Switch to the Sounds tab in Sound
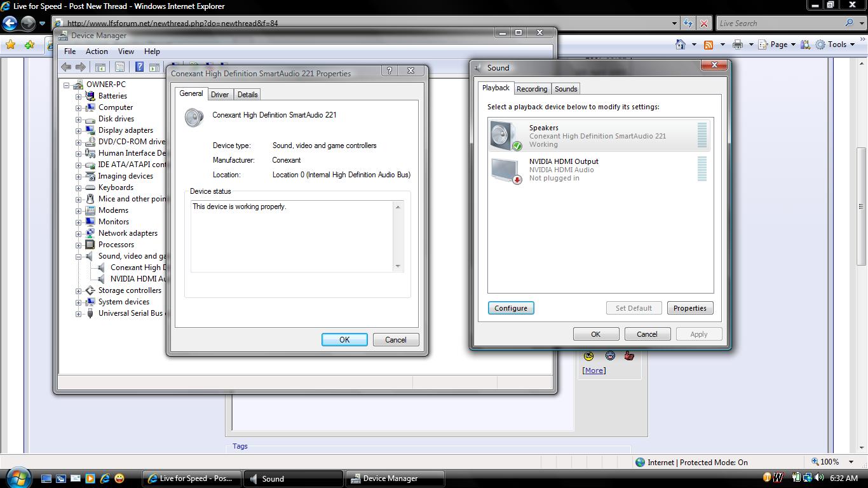Image resolution: width=868 pixels, height=488 pixels. coord(566,89)
